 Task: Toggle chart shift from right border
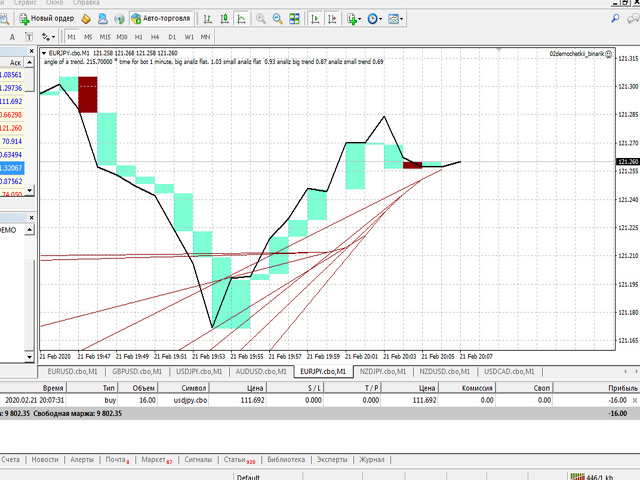[x=332, y=19]
